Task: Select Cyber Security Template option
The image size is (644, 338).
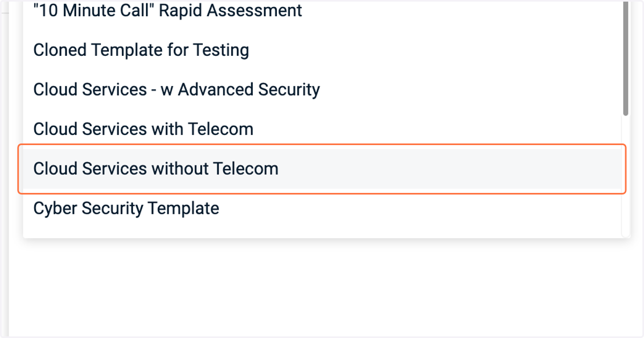Action: [322, 208]
